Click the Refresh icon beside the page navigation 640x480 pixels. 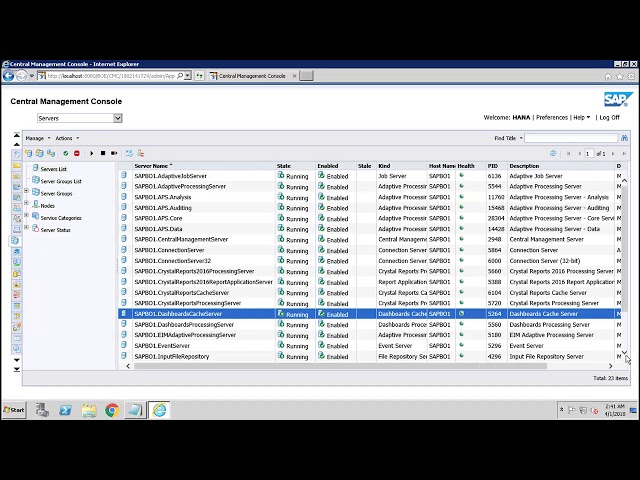553,153
